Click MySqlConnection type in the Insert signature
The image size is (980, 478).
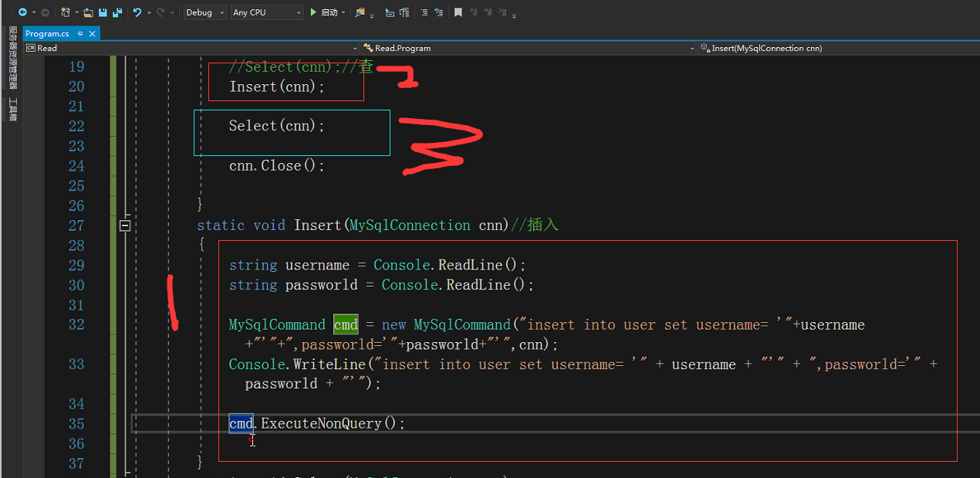[410, 225]
